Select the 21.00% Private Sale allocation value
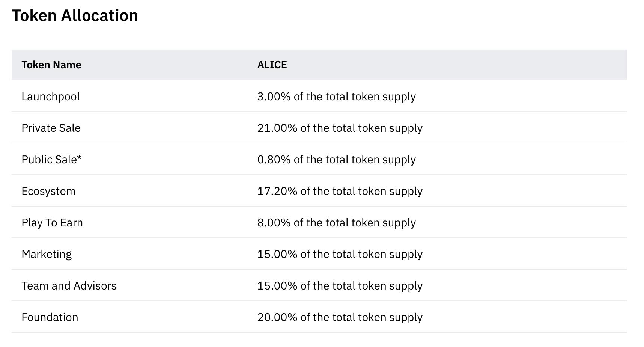 click(x=340, y=128)
